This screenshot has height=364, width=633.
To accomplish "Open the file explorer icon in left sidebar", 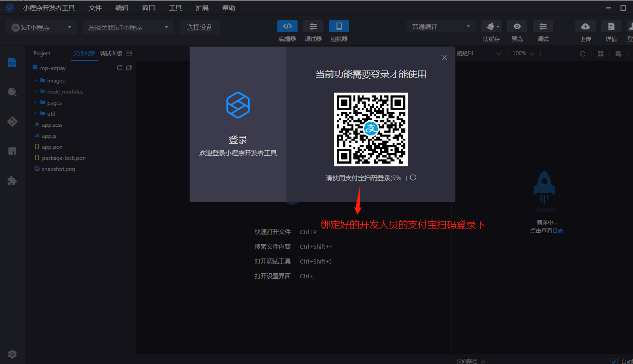I will click(x=12, y=63).
